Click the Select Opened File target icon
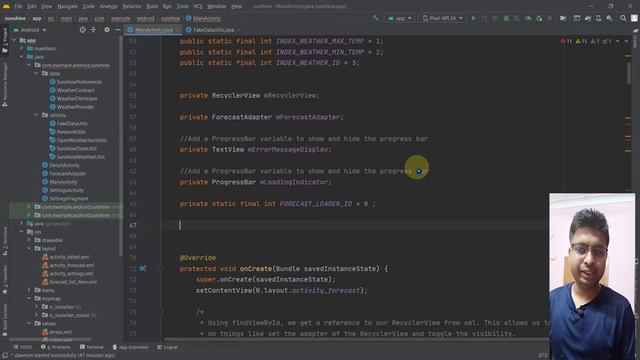The height and width of the screenshot is (360, 640). pyautogui.click(x=82, y=30)
